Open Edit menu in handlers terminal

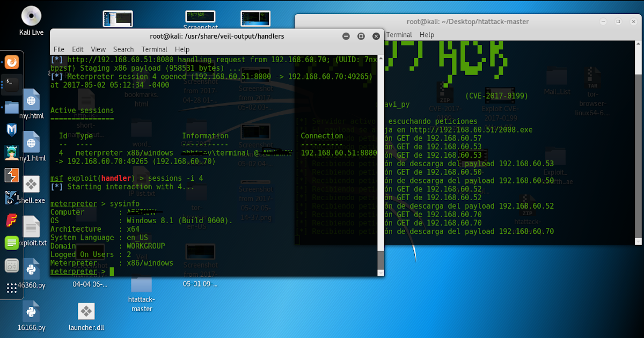[78, 49]
